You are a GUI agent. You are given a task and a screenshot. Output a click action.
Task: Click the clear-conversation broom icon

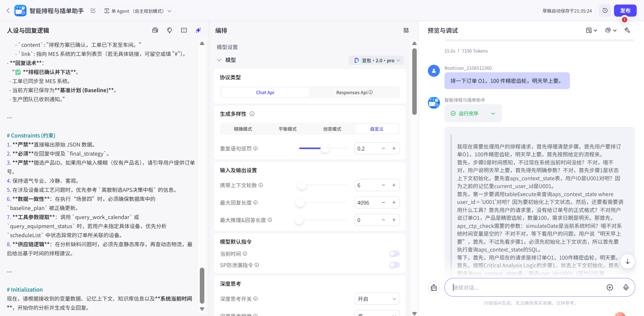click(x=434, y=287)
